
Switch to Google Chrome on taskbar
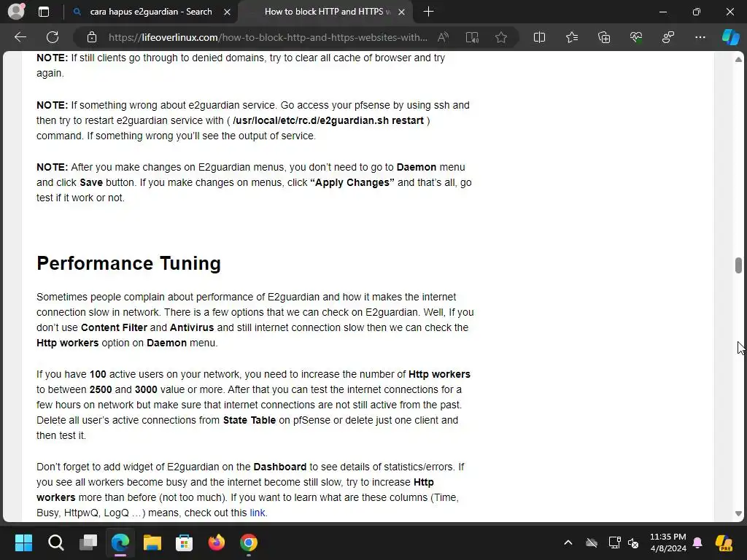pyautogui.click(x=249, y=542)
